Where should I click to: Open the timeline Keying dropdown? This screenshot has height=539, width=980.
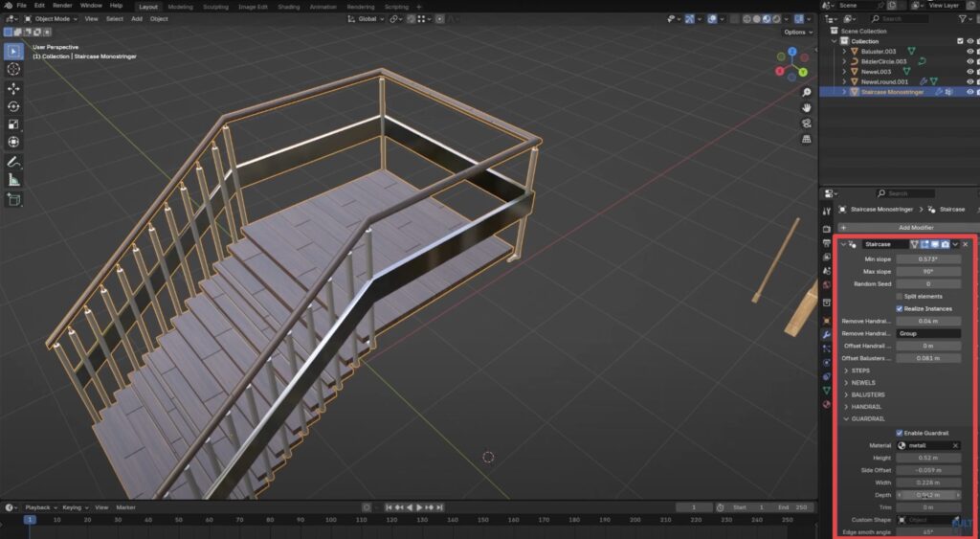pyautogui.click(x=75, y=507)
